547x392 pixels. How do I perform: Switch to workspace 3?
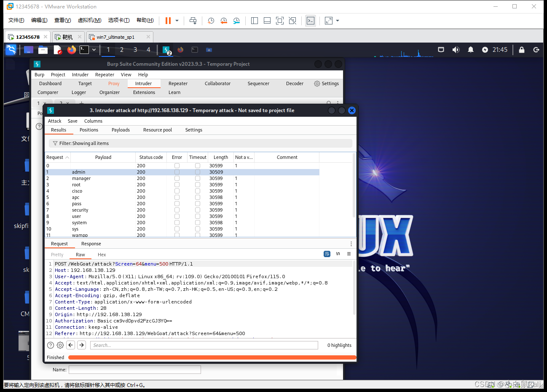[x=135, y=50]
